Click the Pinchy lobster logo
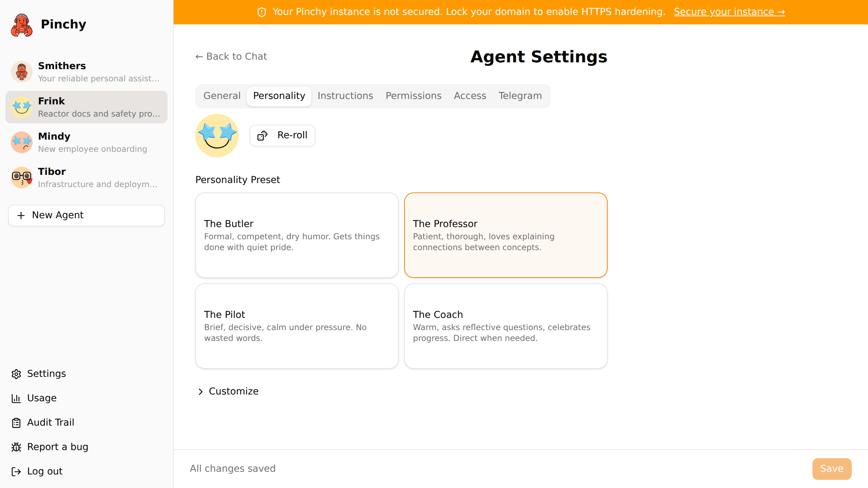 [x=22, y=25]
